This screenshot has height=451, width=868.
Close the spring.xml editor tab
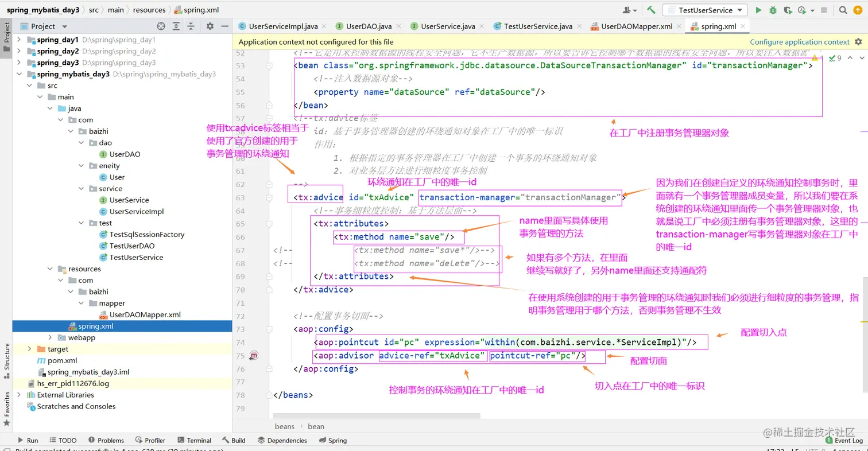pos(743,26)
